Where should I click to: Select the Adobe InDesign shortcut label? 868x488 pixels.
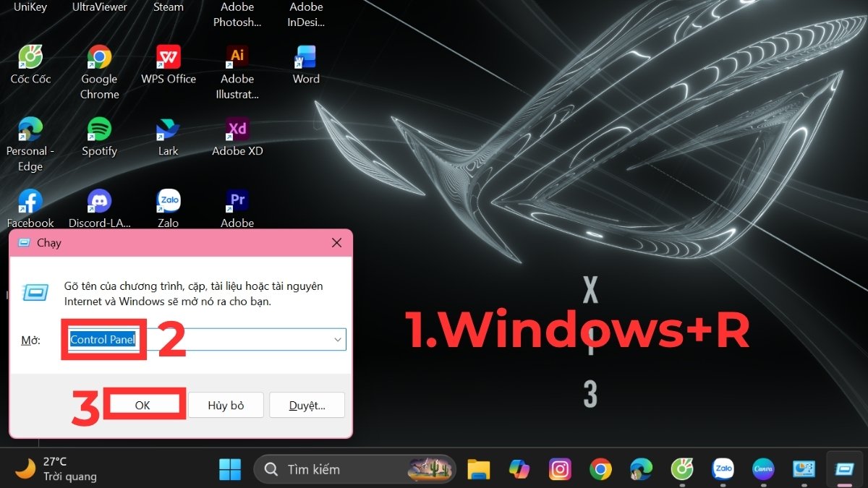pos(306,14)
